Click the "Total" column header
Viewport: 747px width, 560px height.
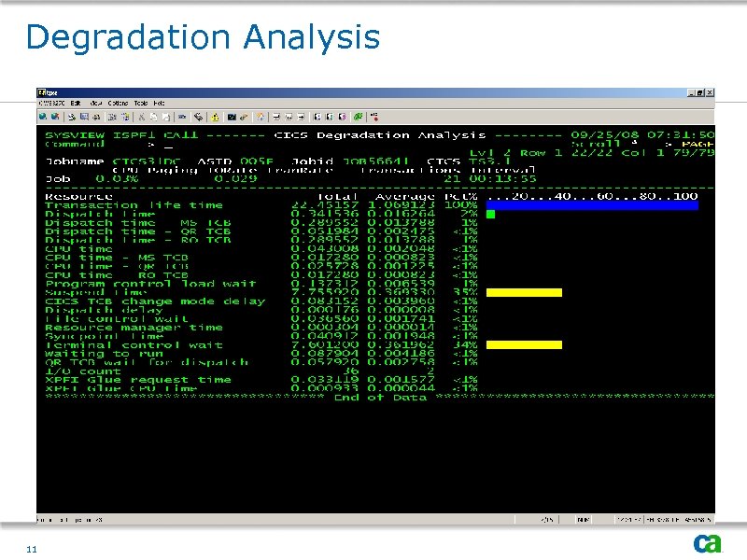click(x=337, y=197)
